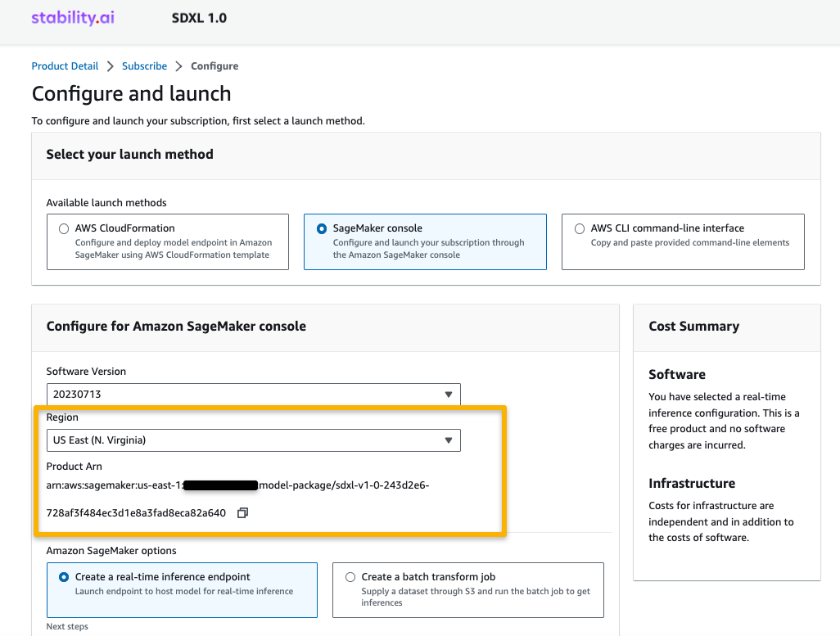This screenshot has height=636, width=840.
Task: Select AWS CLI command-line interface option
Action: [x=683, y=241]
